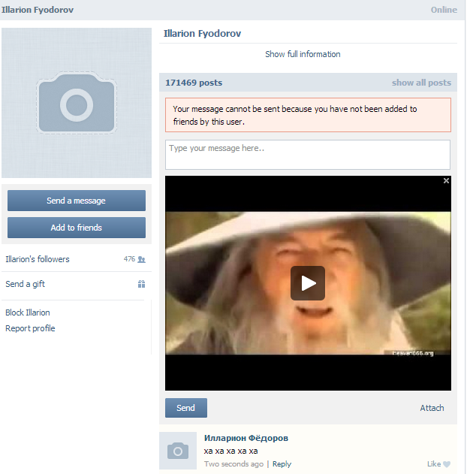This screenshot has width=476, height=474.
Task: Click the followers people icon
Action: 141,259
